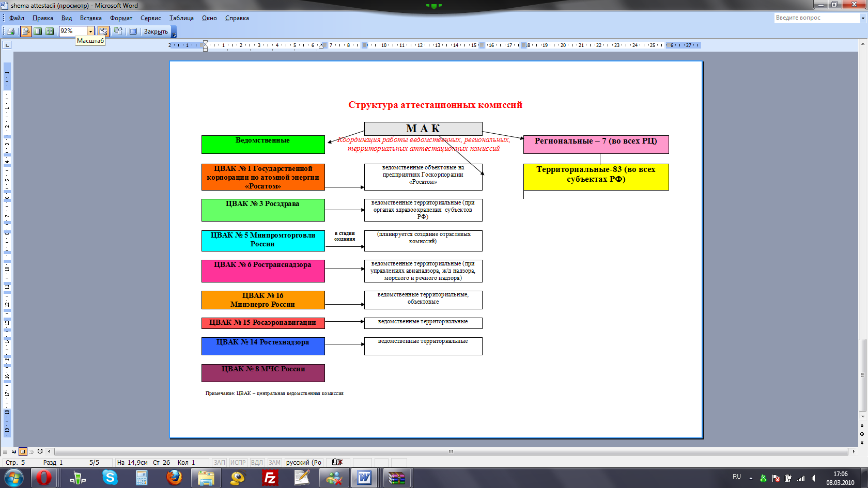Switch to One Page preview
This screenshot has height=488, width=868.
(x=38, y=32)
